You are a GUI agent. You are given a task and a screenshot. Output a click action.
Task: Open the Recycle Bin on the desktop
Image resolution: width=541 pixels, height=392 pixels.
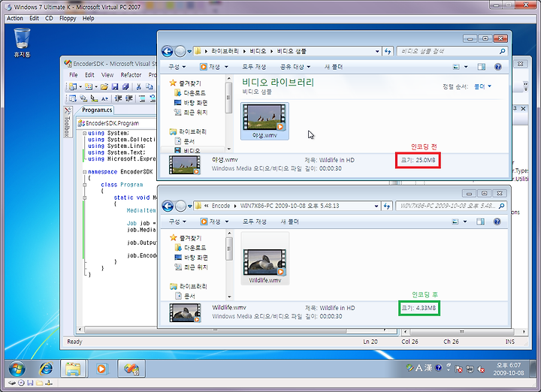[x=22, y=42]
